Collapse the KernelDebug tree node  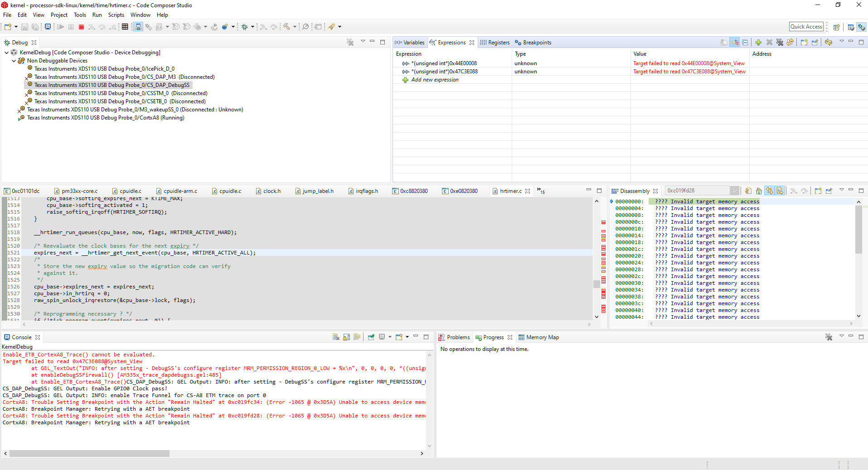click(7, 53)
